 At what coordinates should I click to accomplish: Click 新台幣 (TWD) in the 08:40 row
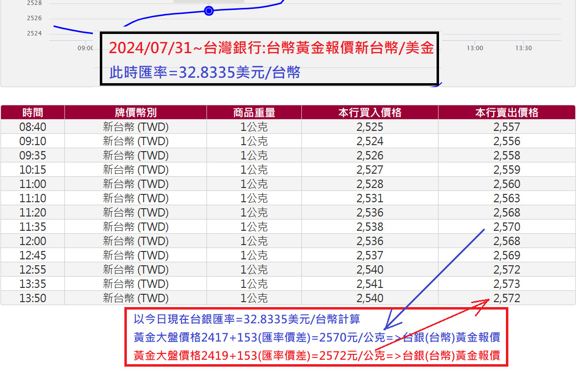click(136, 127)
